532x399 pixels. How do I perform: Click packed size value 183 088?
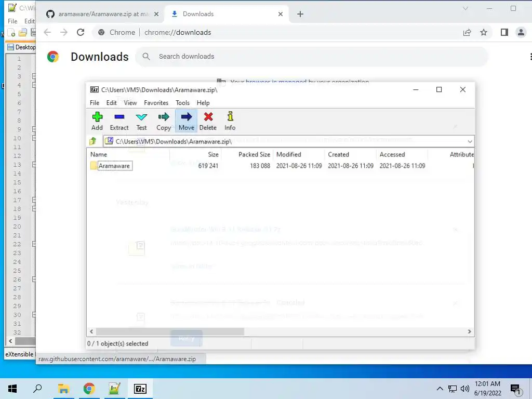click(x=260, y=166)
